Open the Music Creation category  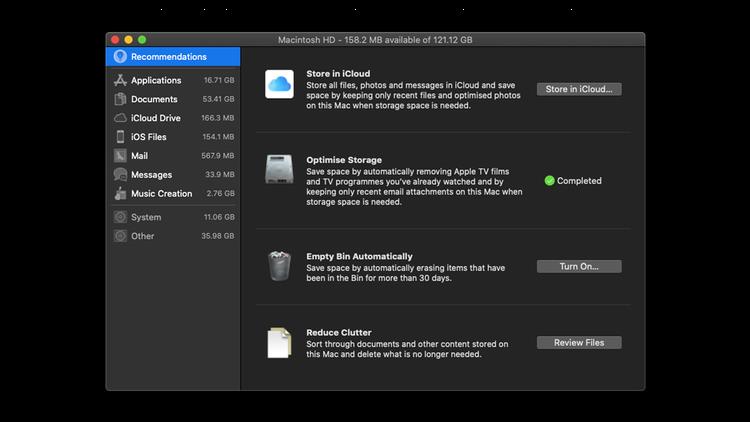point(161,194)
